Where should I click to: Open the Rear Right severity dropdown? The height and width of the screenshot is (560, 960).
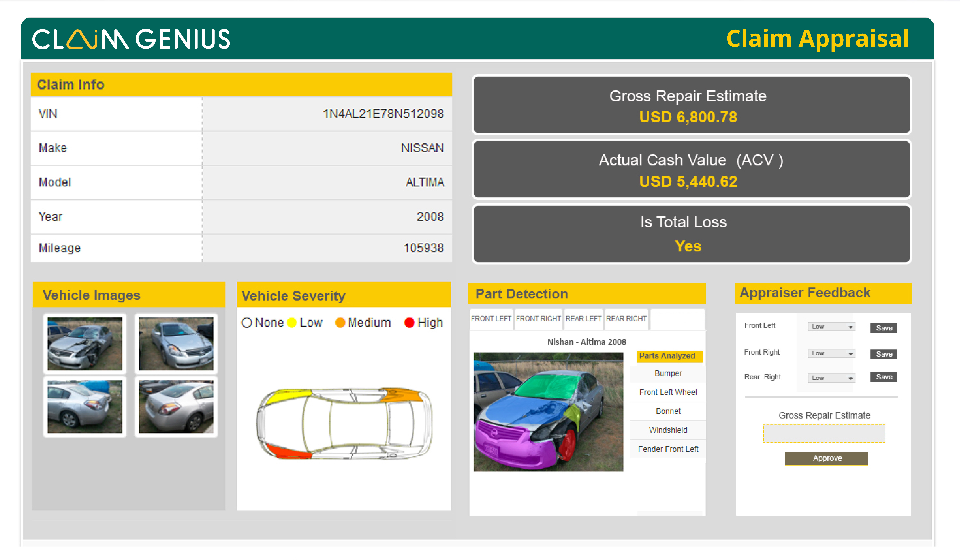(831, 378)
